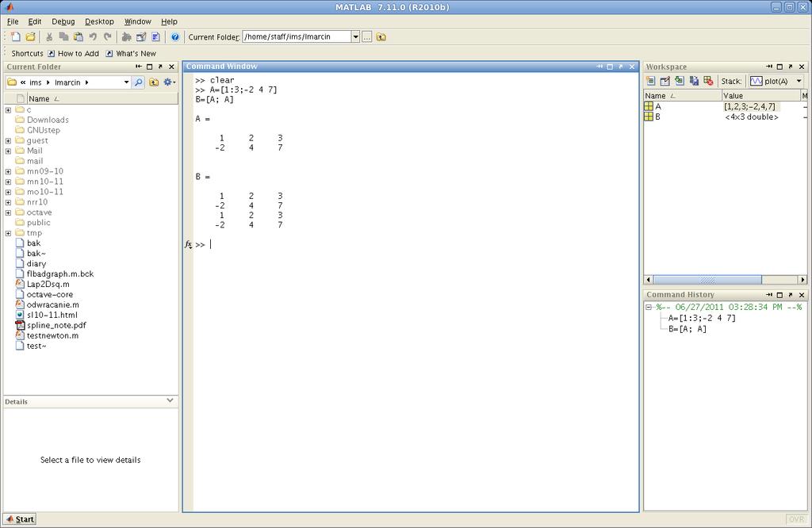Sort Current Folder by Name column header
Screen dimensions: 812x528
102,98
